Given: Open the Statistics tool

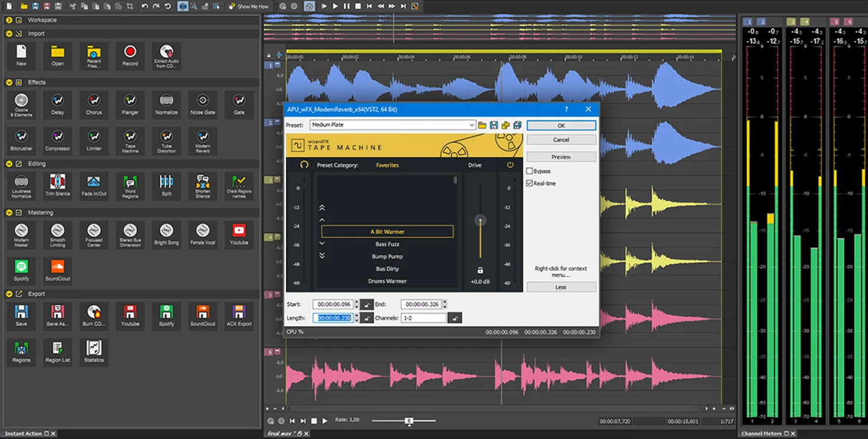Looking at the screenshot, I should click(93, 352).
